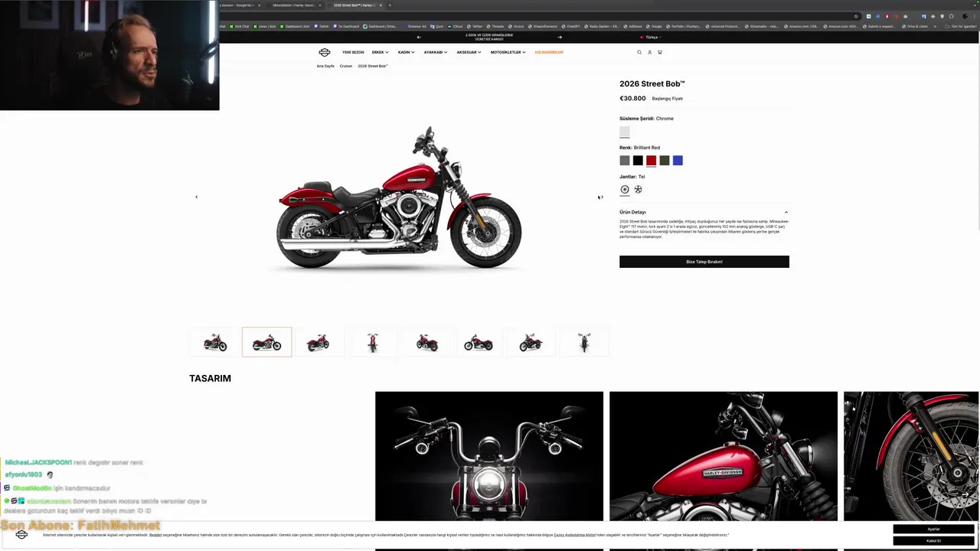Click the next image arrow beside the motorcycle
980x551 pixels.
point(600,197)
